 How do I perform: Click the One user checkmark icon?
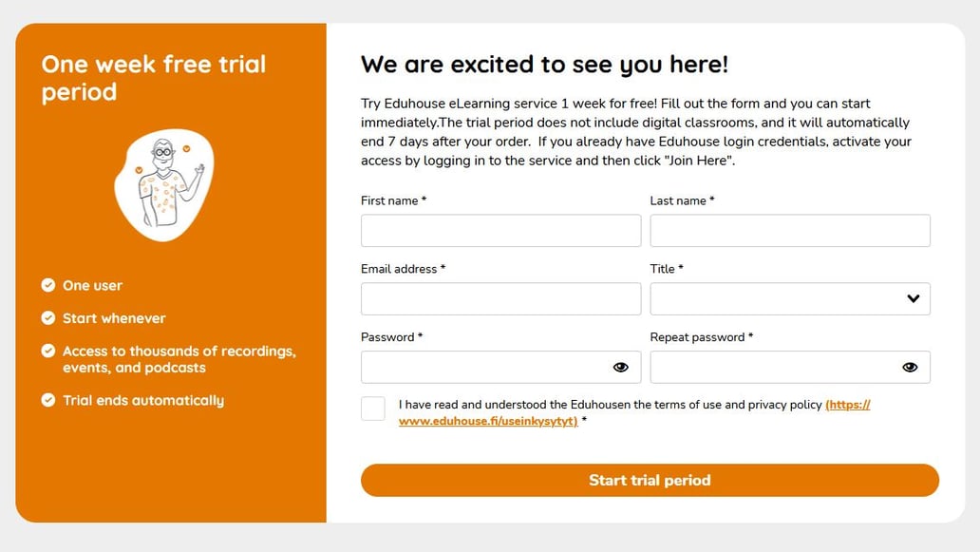click(48, 285)
